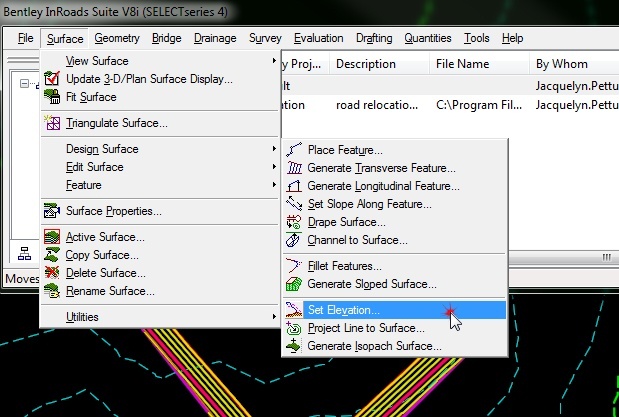Open the Drafting menu

click(x=374, y=38)
